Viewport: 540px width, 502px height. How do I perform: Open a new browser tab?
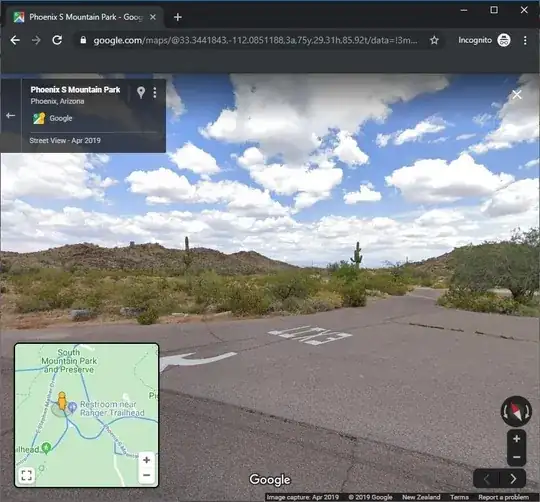[x=178, y=17]
